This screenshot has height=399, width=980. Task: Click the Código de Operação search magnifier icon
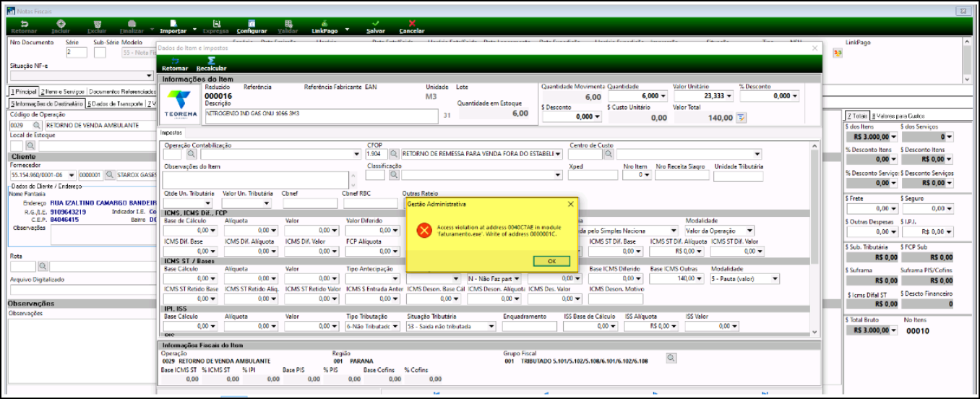(x=36, y=126)
